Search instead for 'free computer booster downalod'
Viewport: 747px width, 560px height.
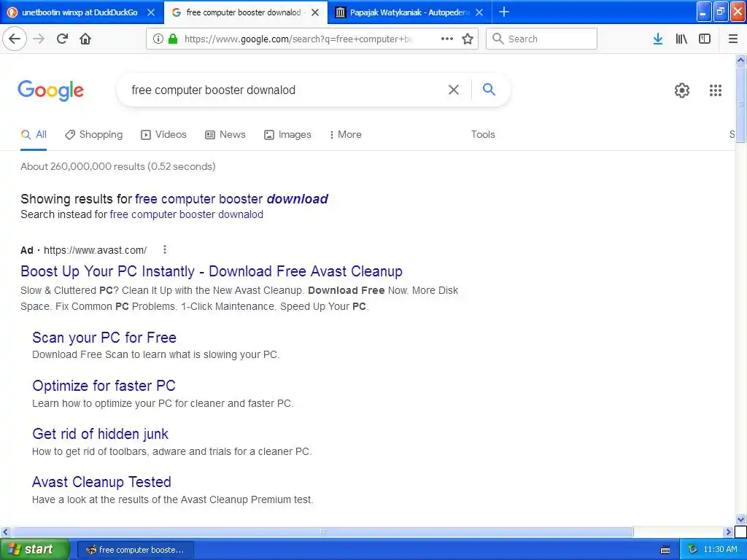[186, 214]
